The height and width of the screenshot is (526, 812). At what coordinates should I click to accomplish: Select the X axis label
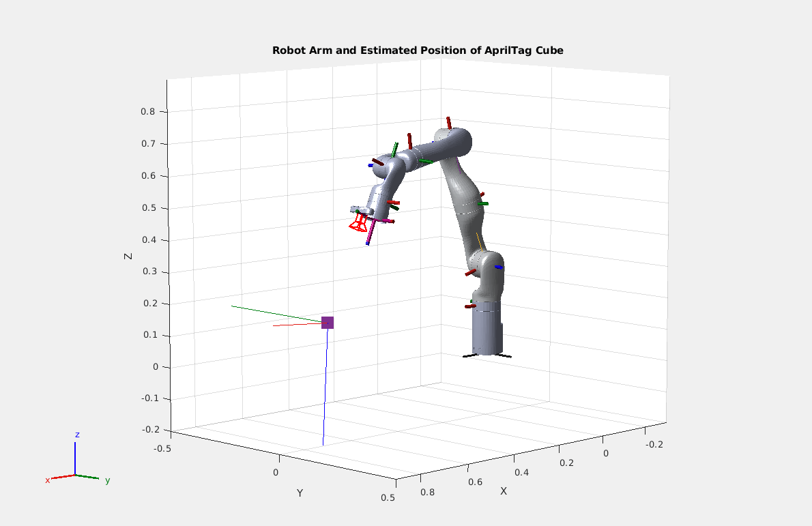point(504,491)
